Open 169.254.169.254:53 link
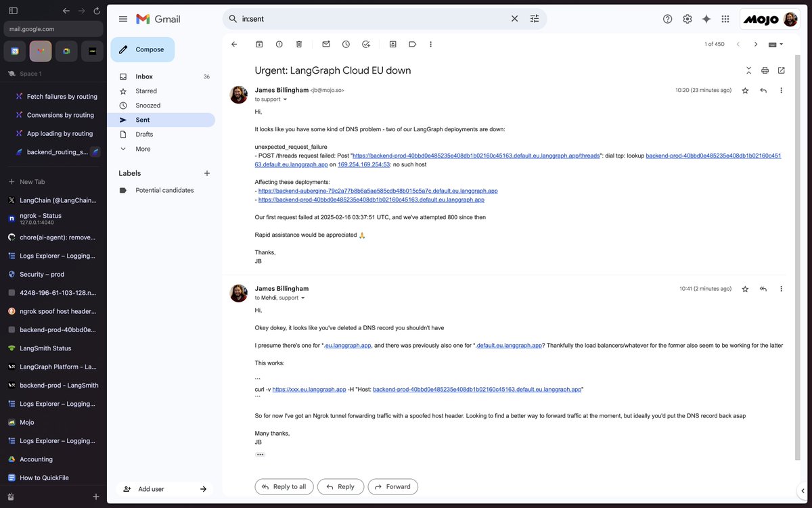The image size is (812, 508). 364,164
